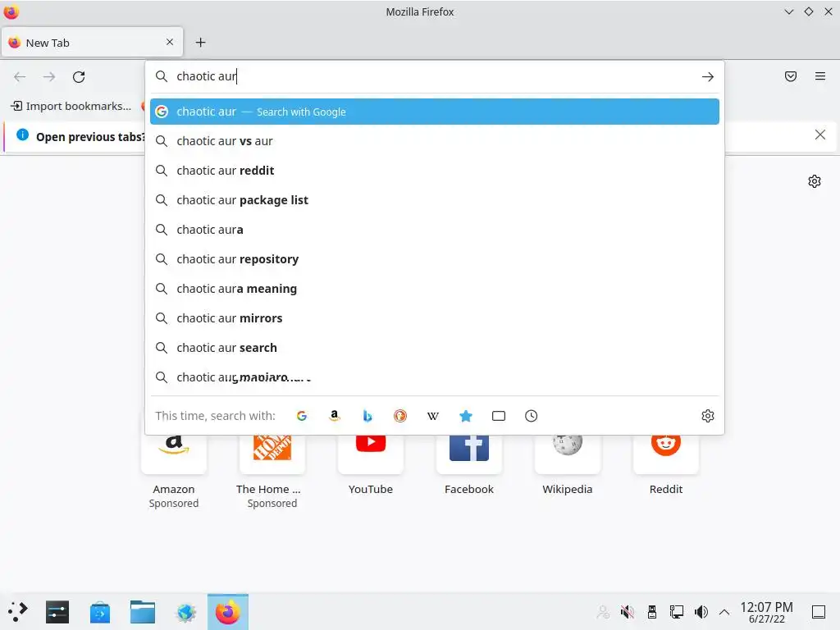840x630 pixels.
Task: Dismiss the Open previous tabs notification
Action: click(820, 135)
